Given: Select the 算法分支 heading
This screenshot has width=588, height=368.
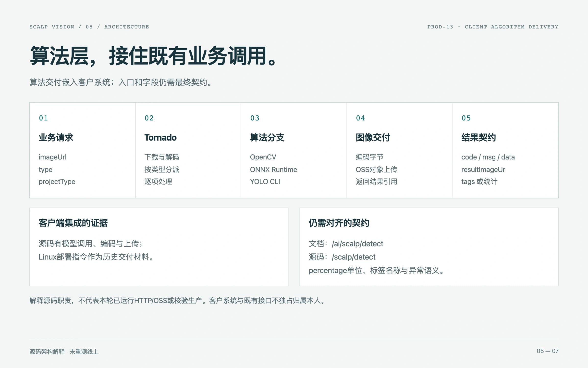Looking at the screenshot, I should [267, 137].
